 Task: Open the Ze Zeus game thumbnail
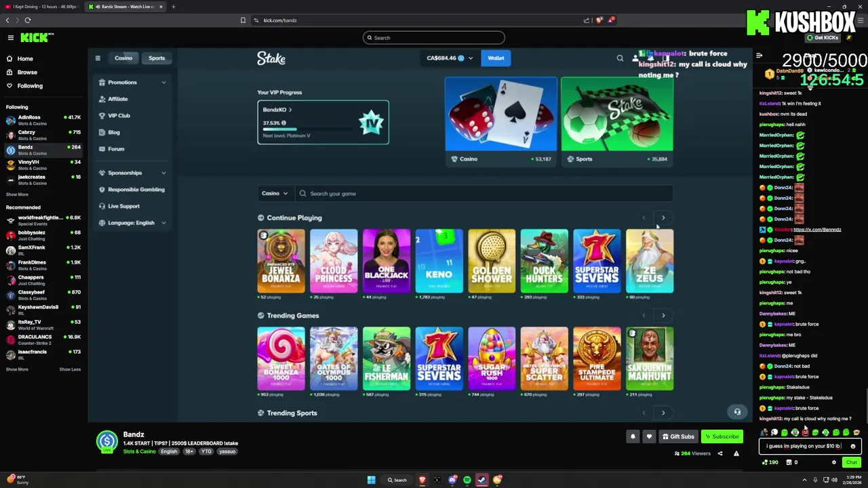click(x=650, y=262)
